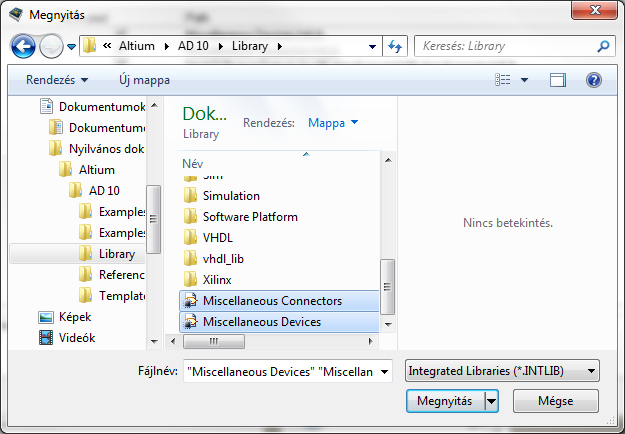Screen dimensions: 625x434
Task: Click the Név column header
Action: point(193,162)
